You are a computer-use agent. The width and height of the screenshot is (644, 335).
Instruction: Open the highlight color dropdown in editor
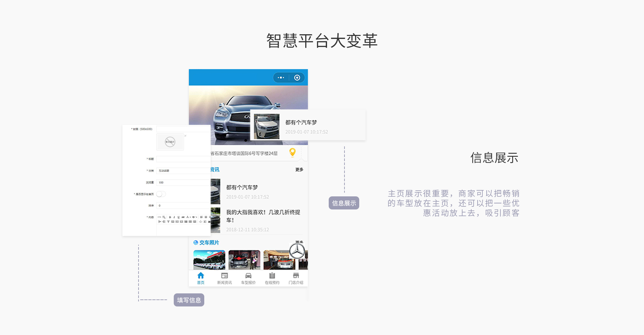point(195,217)
